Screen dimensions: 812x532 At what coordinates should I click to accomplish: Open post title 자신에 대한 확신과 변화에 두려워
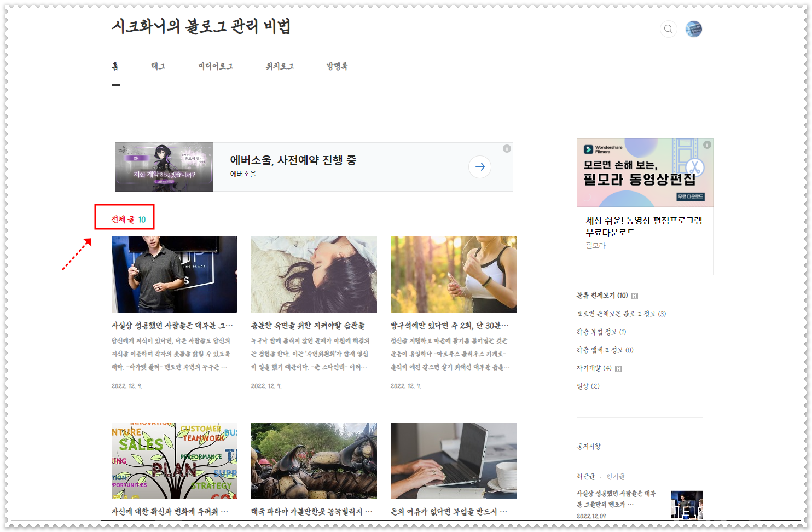(170, 512)
